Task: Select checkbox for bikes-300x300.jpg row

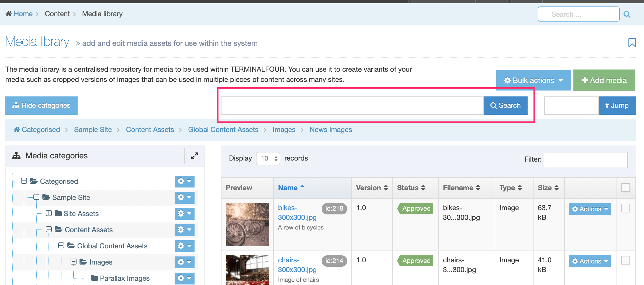Action: pos(625,208)
